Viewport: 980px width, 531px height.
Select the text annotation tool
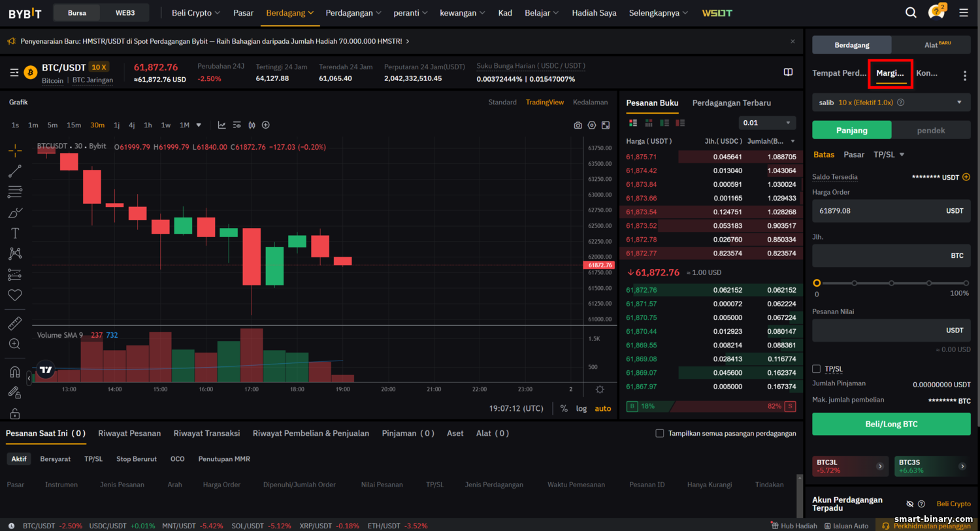click(x=15, y=233)
